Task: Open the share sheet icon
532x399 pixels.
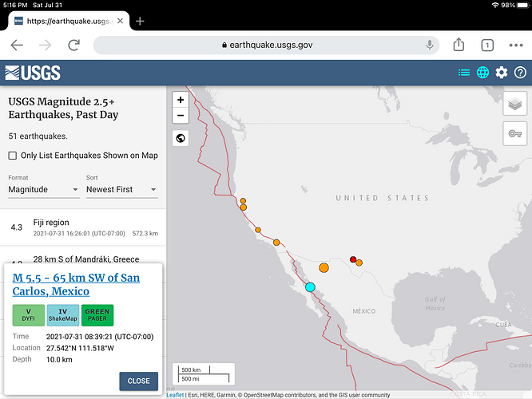Action: (459, 45)
